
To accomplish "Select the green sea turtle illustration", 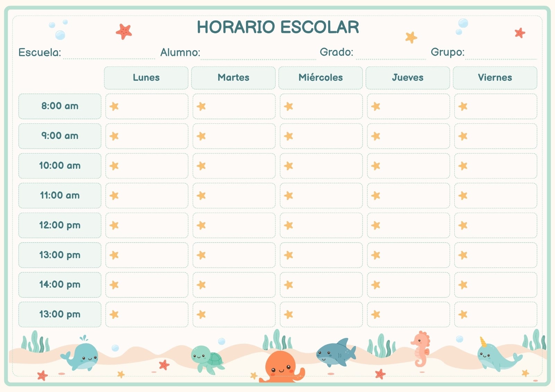I will (207, 360).
